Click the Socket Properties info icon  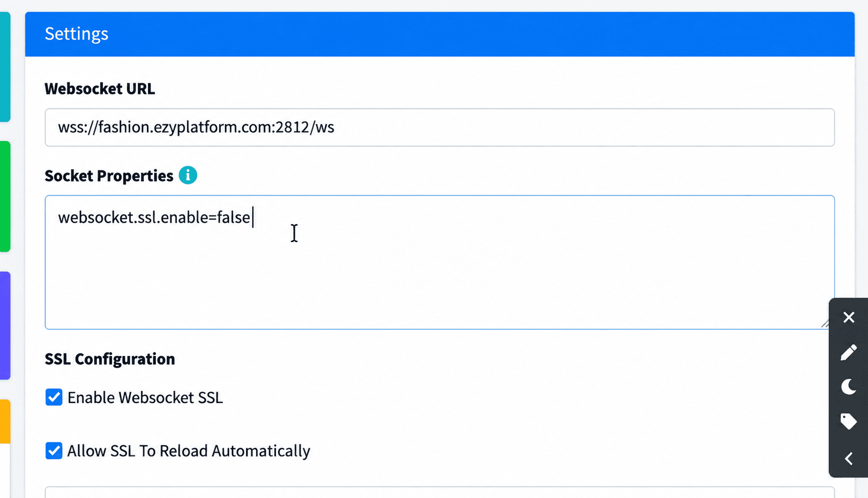tap(188, 175)
